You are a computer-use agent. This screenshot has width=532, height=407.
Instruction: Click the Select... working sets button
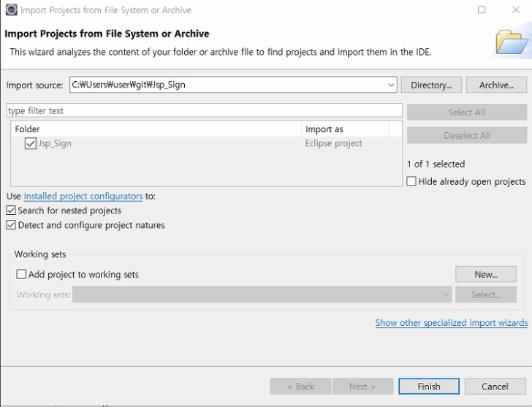(x=486, y=294)
